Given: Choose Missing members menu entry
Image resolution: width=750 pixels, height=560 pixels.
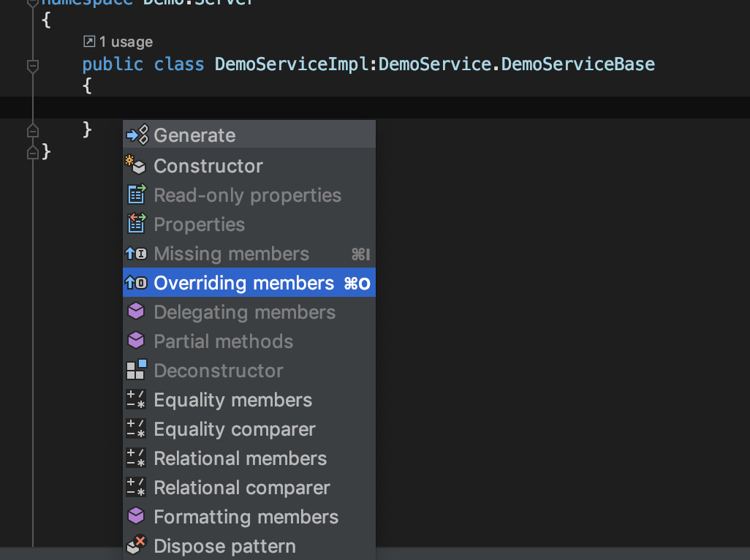Looking at the screenshot, I should pyautogui.click(x=231, y=254).
